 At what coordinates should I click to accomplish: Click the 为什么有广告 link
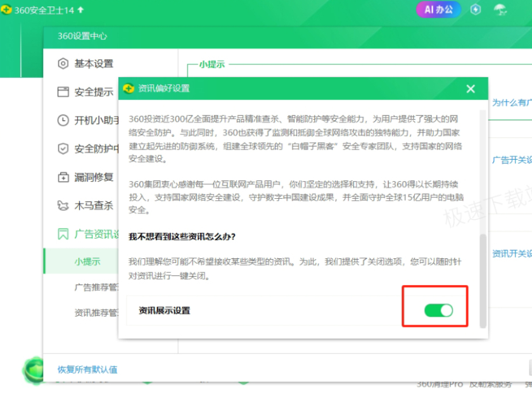[x=512, y=103]
